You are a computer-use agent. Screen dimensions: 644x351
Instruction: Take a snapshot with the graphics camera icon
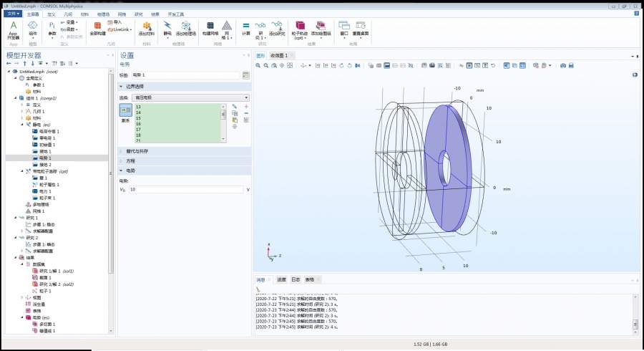pyautogui.click(x=562, y=65)
